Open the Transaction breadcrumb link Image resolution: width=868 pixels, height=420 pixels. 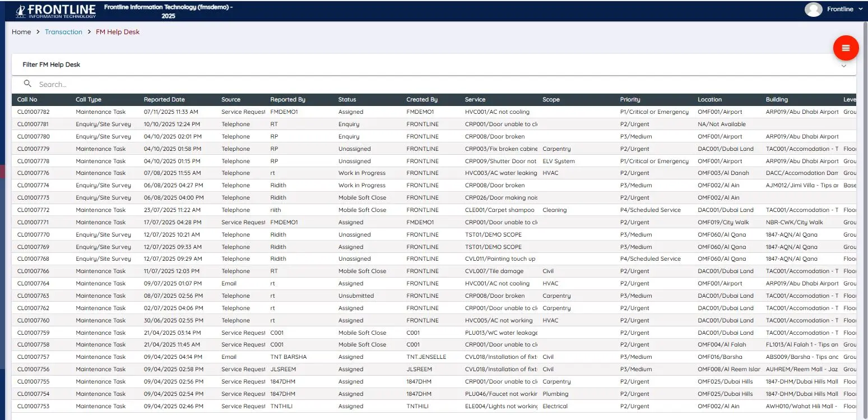pos(63,32)
